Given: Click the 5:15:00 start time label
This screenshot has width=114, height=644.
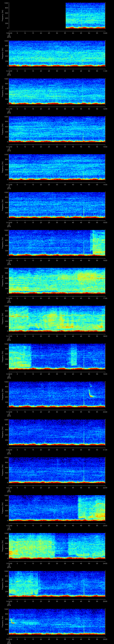Looking at the screenshot, I should pyautogui.click(x=9, y=260).
